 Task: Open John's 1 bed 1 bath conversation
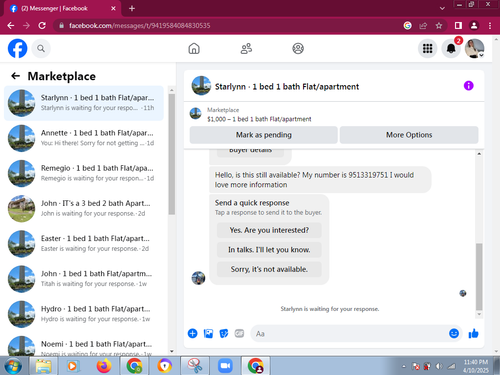pos(84,279)
